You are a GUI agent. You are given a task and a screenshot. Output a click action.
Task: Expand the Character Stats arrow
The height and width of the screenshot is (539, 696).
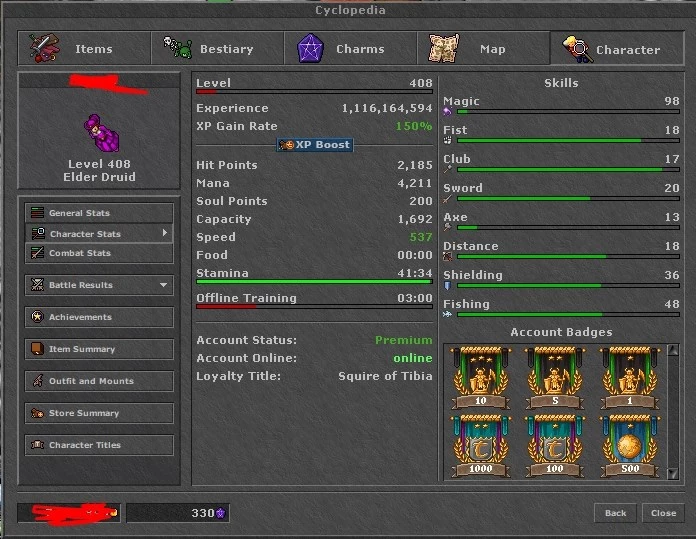pyautogui.click(x=164, y=233)
